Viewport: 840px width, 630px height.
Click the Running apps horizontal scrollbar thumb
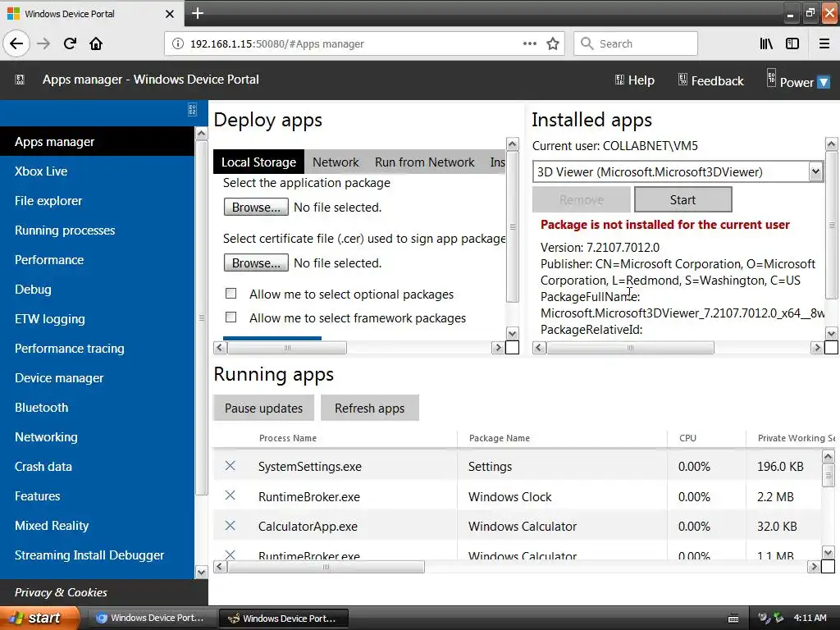click(x=326, y=566)
